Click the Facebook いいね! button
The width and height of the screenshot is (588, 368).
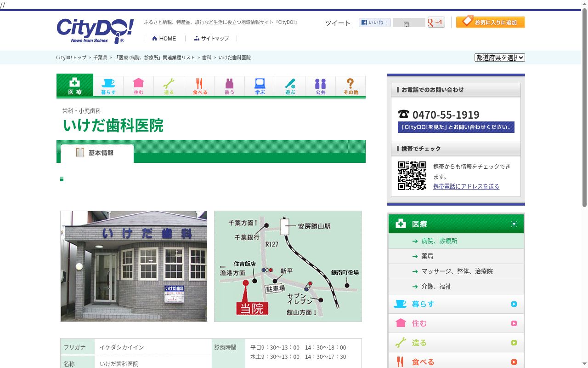(375, 23)
